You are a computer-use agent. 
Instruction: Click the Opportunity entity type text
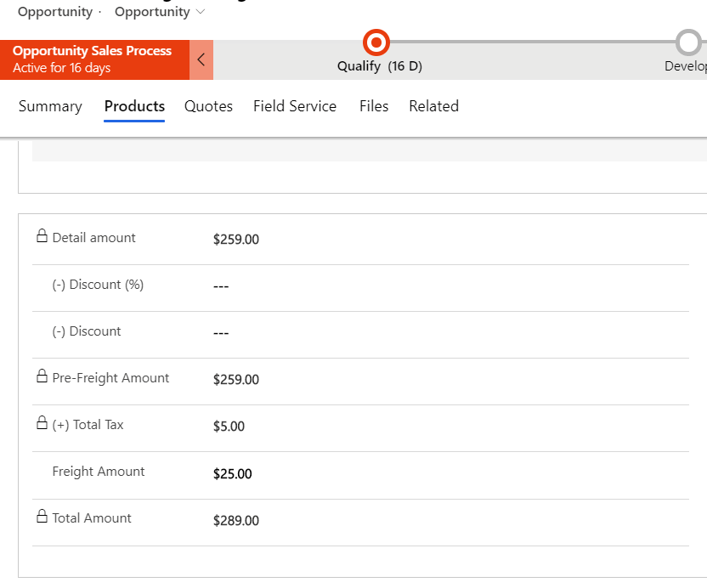pos(55,12)
